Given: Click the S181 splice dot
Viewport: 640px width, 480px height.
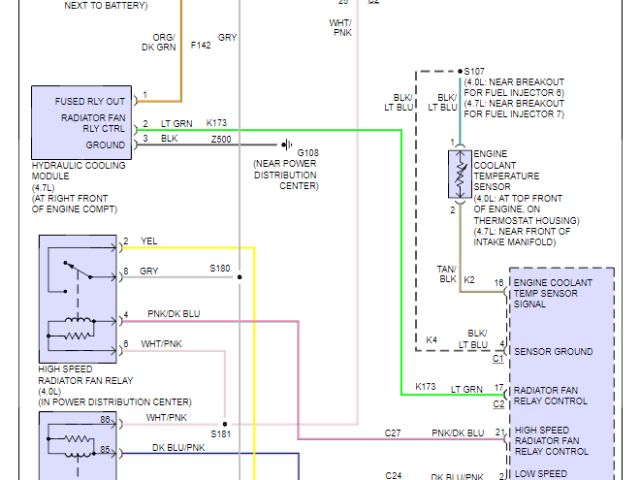Looking at the screenshot, I should pos(225,424).
